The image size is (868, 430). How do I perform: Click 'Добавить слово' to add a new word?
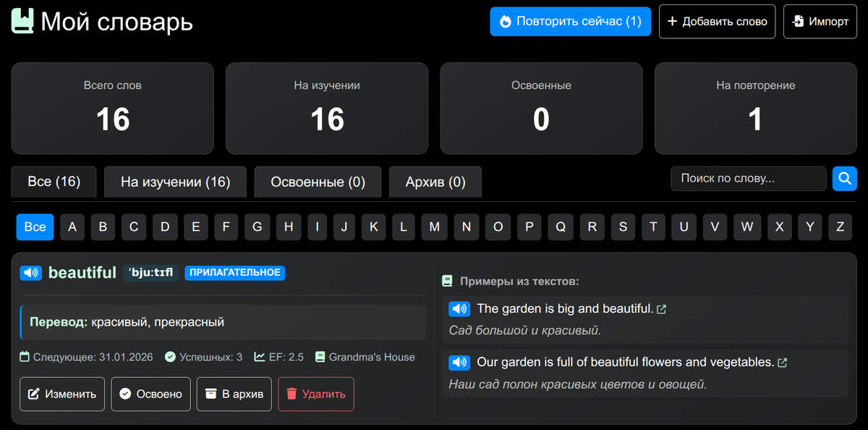pos(717,21)
